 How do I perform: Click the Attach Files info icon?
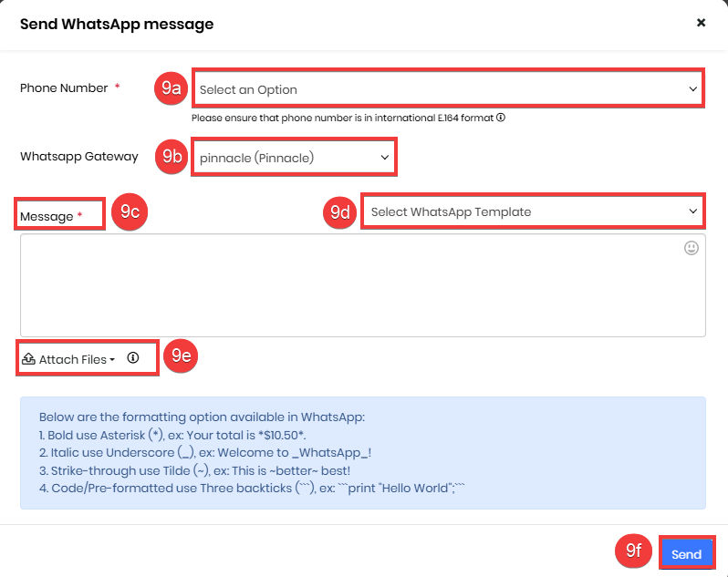pos(133,357)
